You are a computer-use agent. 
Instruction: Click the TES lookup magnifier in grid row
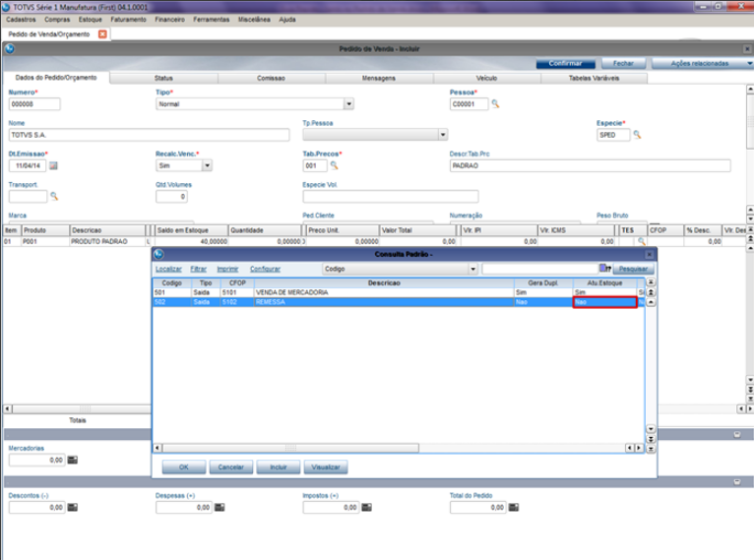click(x=642, y=241)
